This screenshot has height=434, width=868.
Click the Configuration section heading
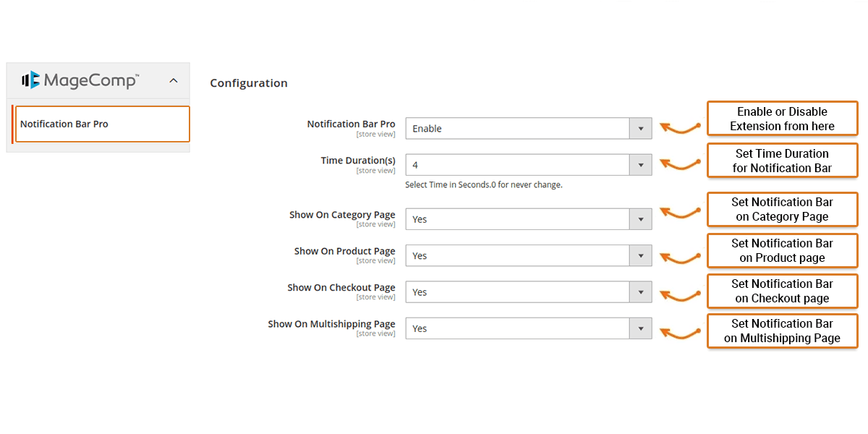pyautogui.click(x=249, y=83)
